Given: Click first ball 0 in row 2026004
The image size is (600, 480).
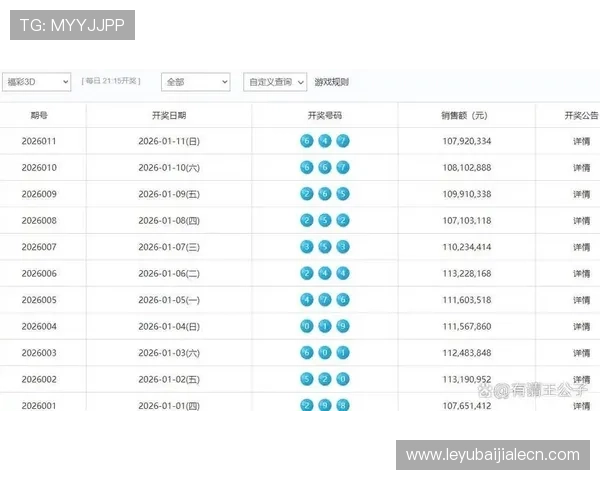Looking at the screenshot, I should point(307,326).
